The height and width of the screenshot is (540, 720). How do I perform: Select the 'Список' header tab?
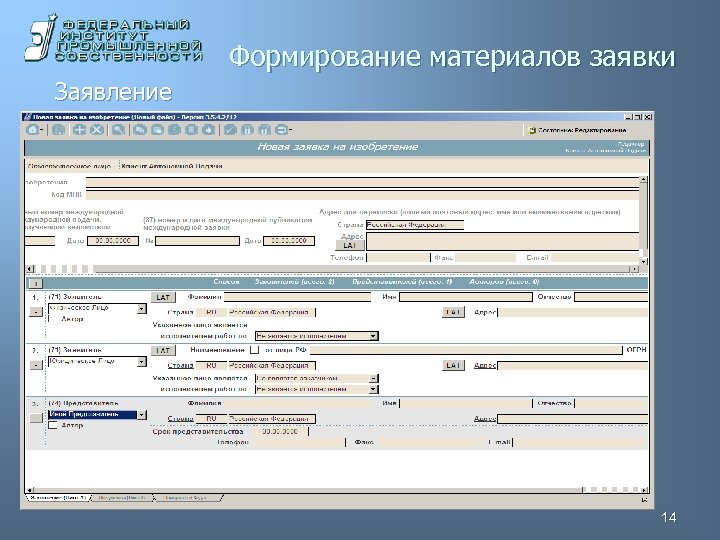(x=226, y=281)
